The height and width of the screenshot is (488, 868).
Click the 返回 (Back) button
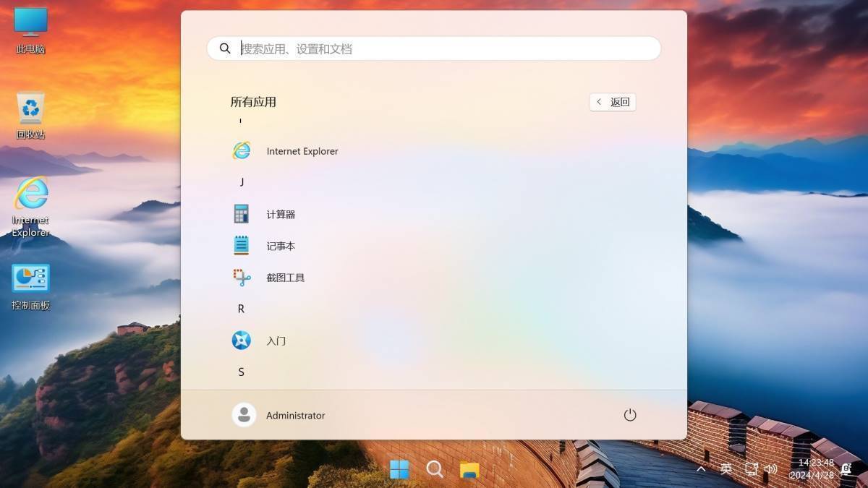612,102
